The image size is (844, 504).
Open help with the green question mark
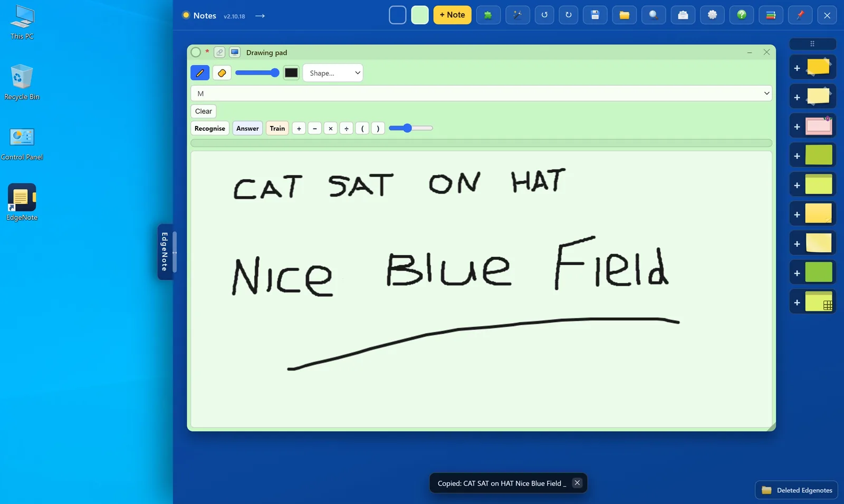[742, 15]
